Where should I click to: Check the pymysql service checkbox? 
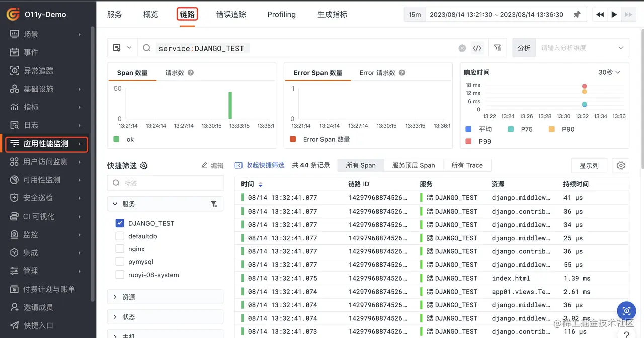click(120, 262)
